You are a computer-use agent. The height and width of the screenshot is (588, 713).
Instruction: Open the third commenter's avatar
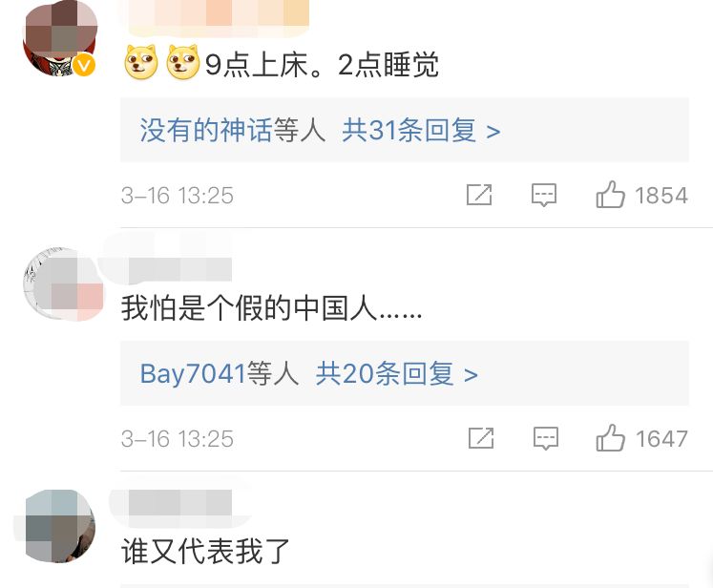pyautogui.click(x=60, y=527)
